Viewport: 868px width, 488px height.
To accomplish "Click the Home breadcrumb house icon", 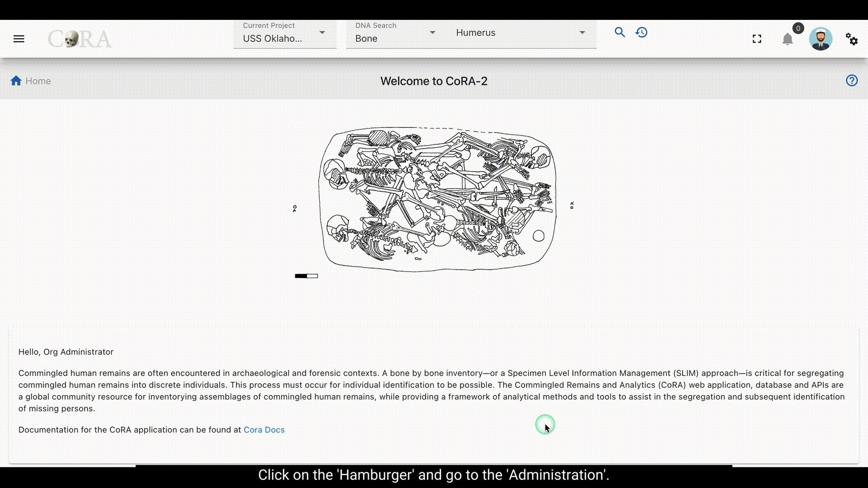I will (x=16, y=80).
